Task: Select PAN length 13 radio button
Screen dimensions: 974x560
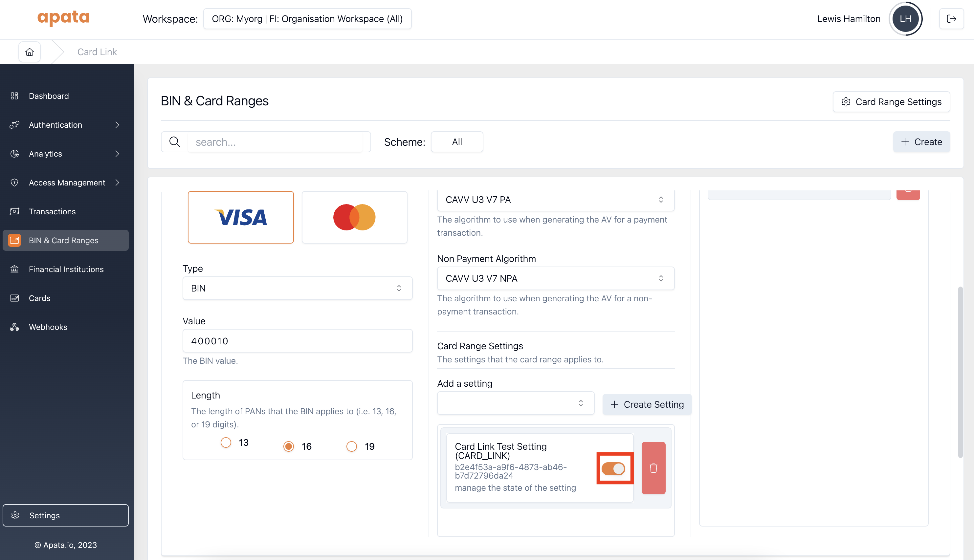Action: click(x=225, y=442)
